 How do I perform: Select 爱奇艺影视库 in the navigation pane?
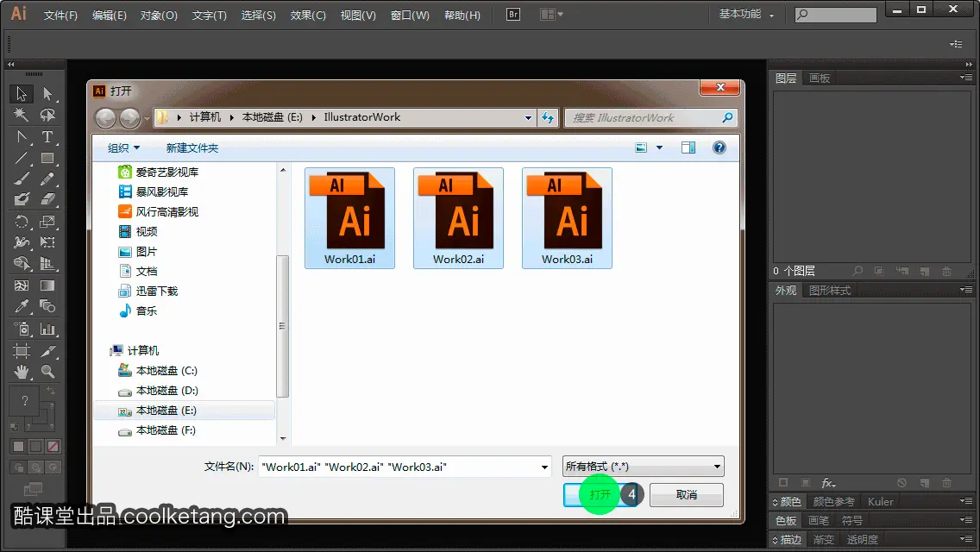tap(158, 172)
